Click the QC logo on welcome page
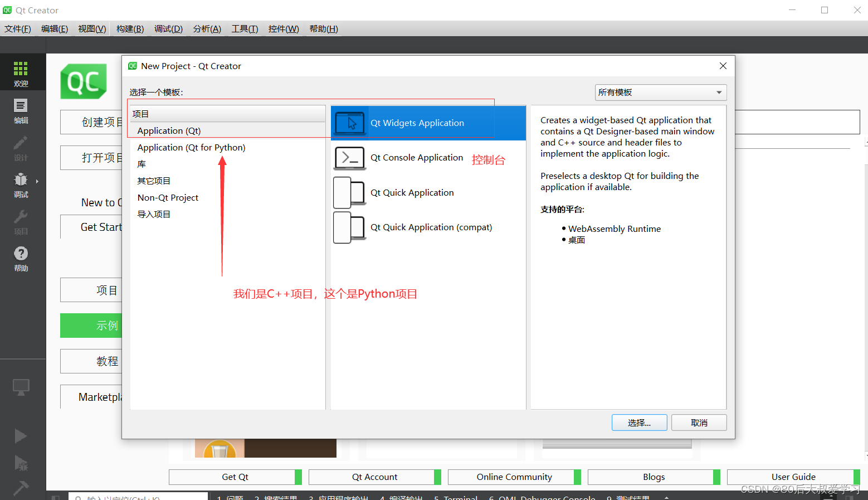This screenshot has width=868, height=500. click(x=84, y=81)
